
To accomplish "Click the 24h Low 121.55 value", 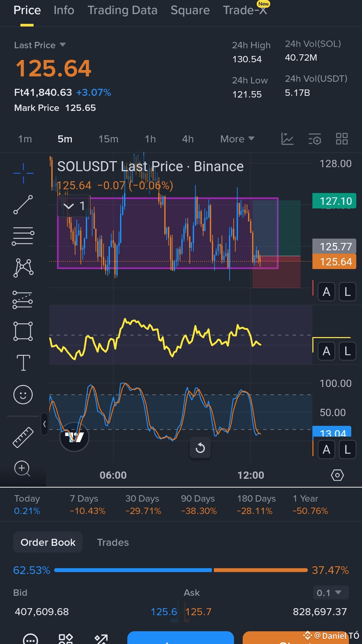I will (x=247, y=94).
